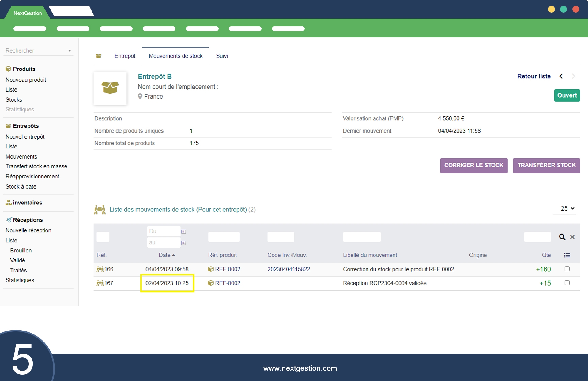The height and width of the screenshot is (381, 588).
Task: Open the Entrepôt tab
Action: click(125, 56)
